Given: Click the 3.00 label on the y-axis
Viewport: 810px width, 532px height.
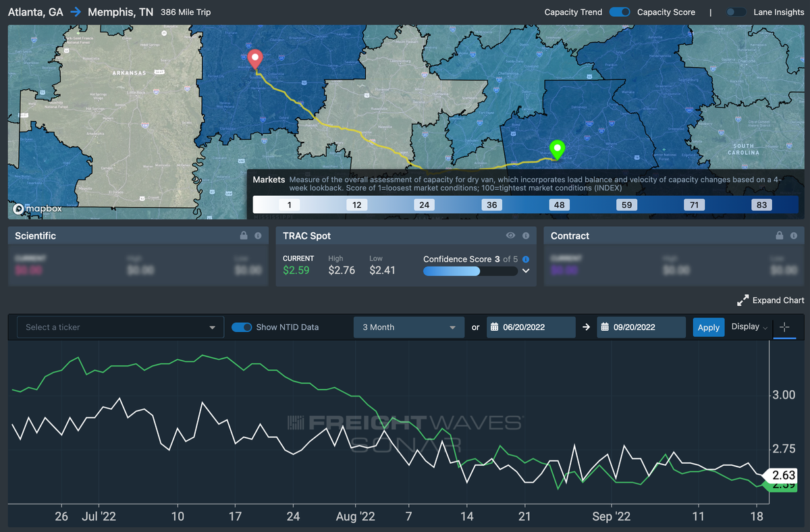Looking at the screenshot, I should click(x=783, y=395).
